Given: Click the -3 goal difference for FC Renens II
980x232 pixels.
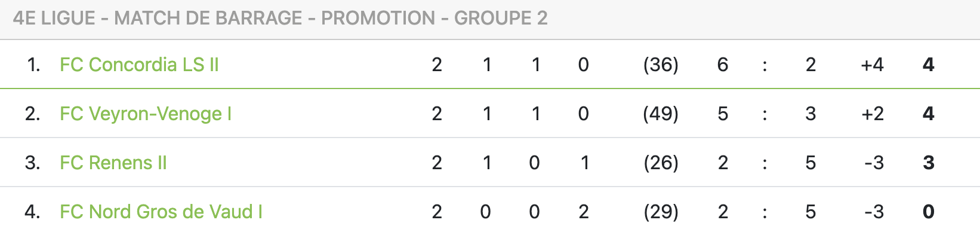Looking at the screenshot, I should pyautogui.click(x=874, y=163).
